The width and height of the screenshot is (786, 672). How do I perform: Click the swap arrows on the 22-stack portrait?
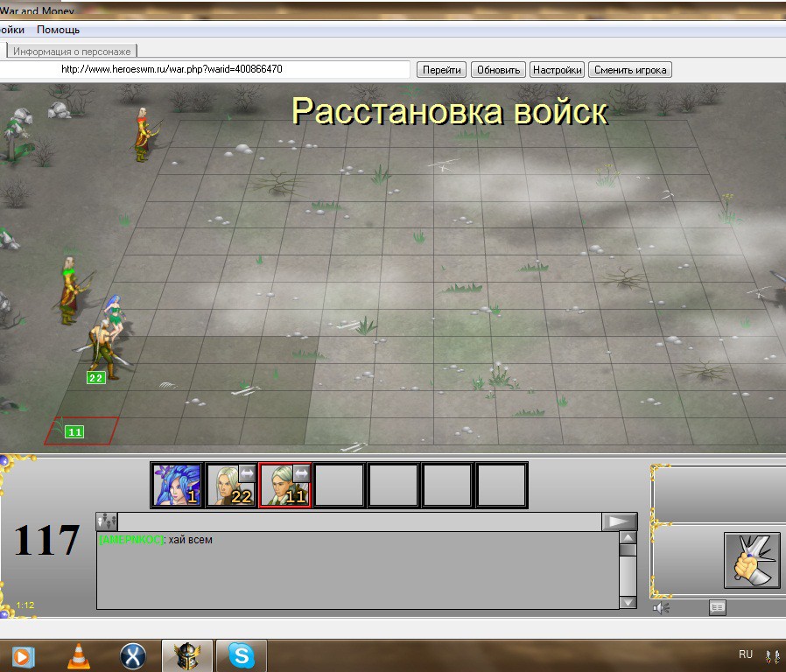[x=247, y=473]
